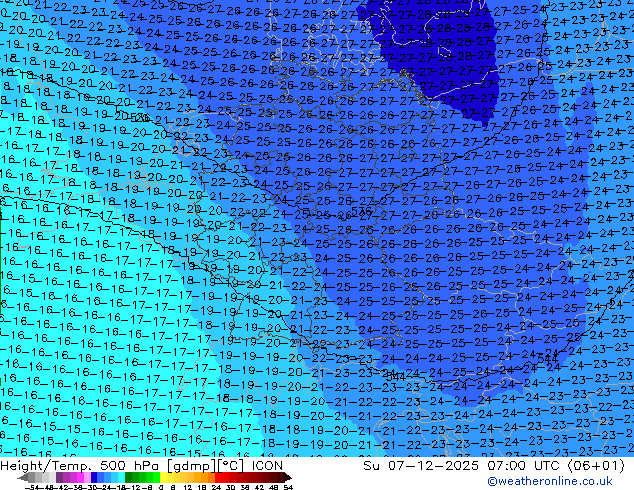The height and width of the screenshot is (490, 634).
Task: Click the cyan swatch in the temperature legend
Action: coord(121,478)
